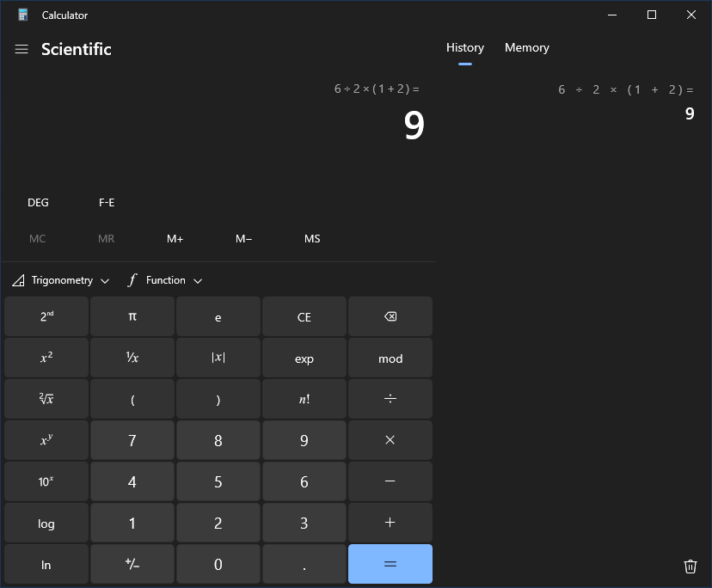Click digit 2 key
This screenshot has height=588, width=712.
pyautogui.click(x=218, y=523)
